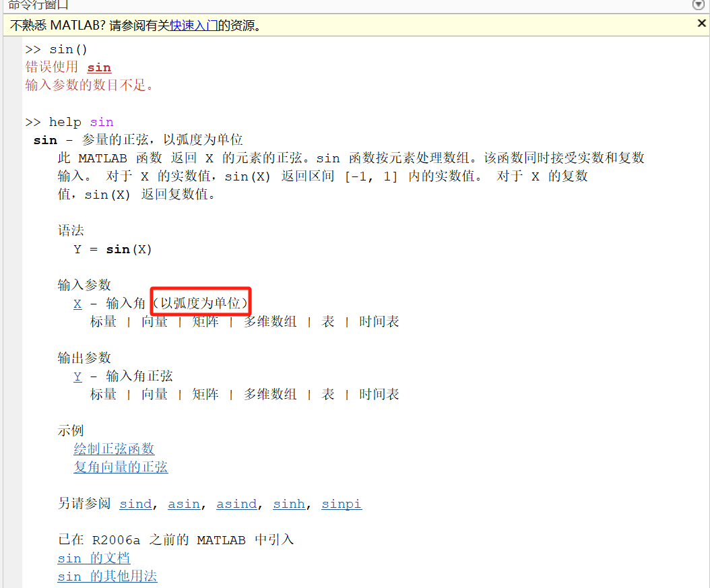
Task: Open the 快速入门 getting started link
Action: [x=193, y=26]
